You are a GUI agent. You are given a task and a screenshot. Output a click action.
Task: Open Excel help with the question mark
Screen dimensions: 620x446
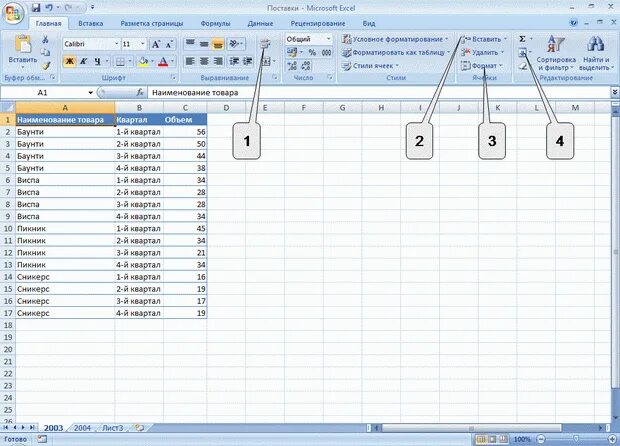(573, 23)
